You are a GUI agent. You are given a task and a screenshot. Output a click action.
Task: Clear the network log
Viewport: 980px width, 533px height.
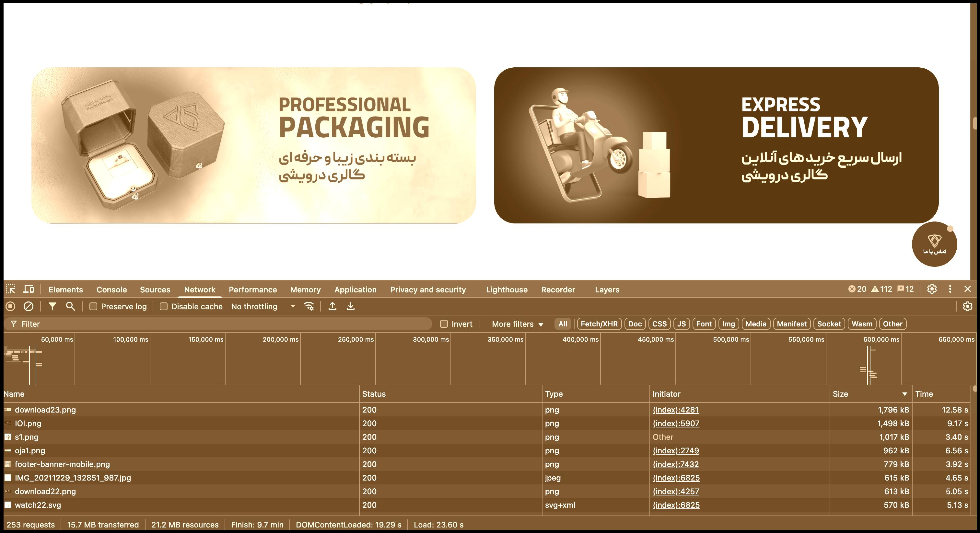coord(29,306)
